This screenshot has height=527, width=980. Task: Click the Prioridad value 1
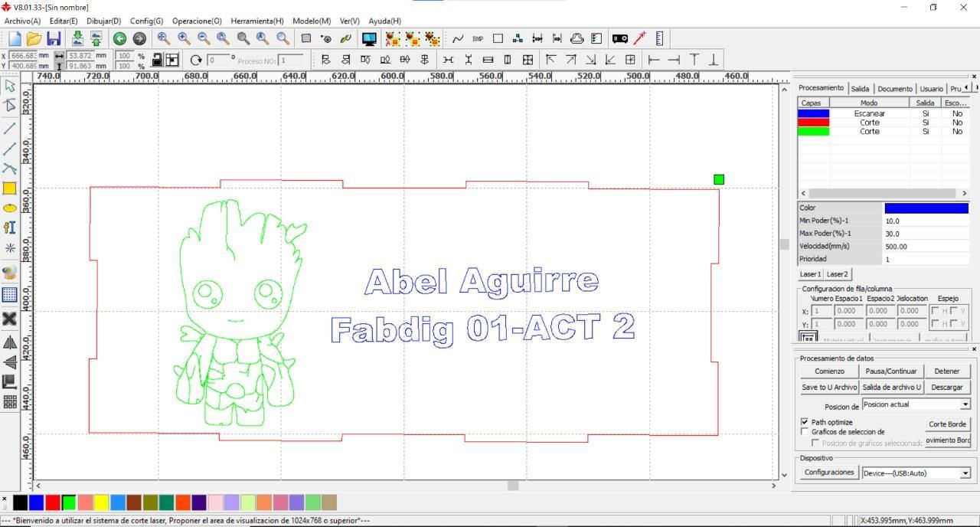[x=926, y=259]
